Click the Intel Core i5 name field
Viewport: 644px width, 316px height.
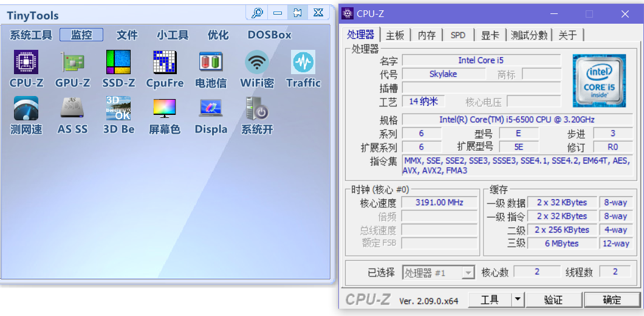coord(481,60)
